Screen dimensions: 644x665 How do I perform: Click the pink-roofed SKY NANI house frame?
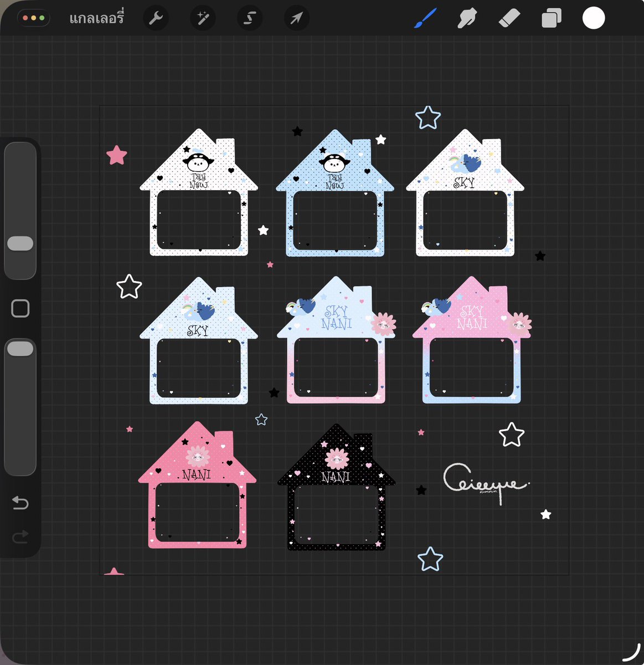[472, 340]
